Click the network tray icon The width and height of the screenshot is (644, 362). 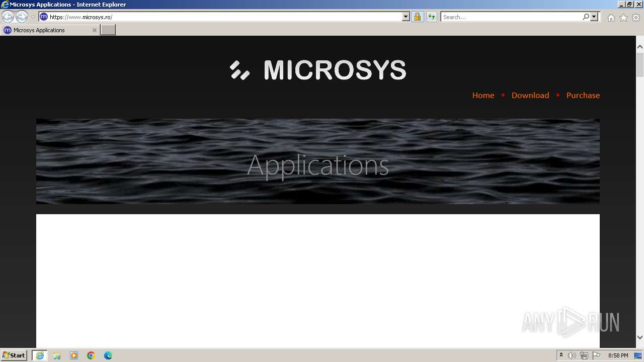click(x=584, y=355)
